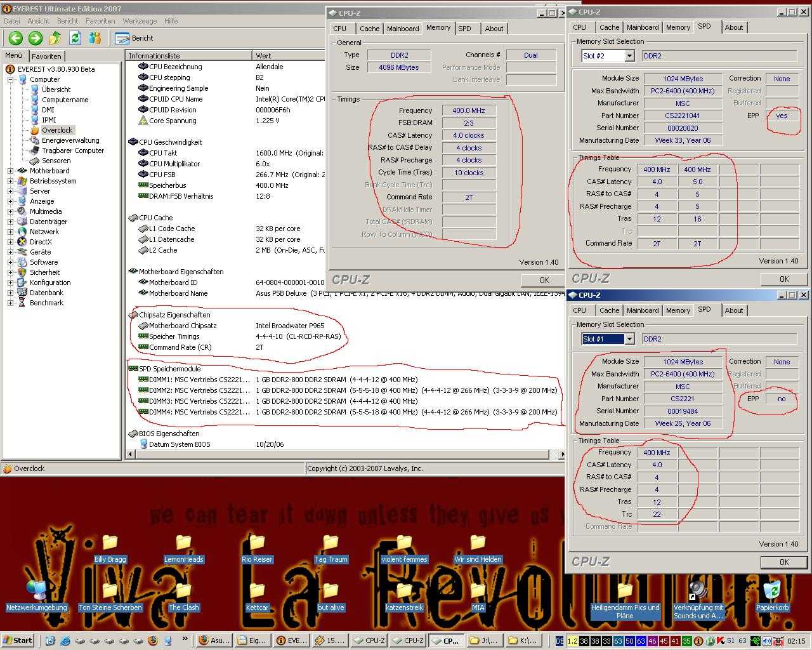Click the Informationsliste column header

tap(188, 56)
